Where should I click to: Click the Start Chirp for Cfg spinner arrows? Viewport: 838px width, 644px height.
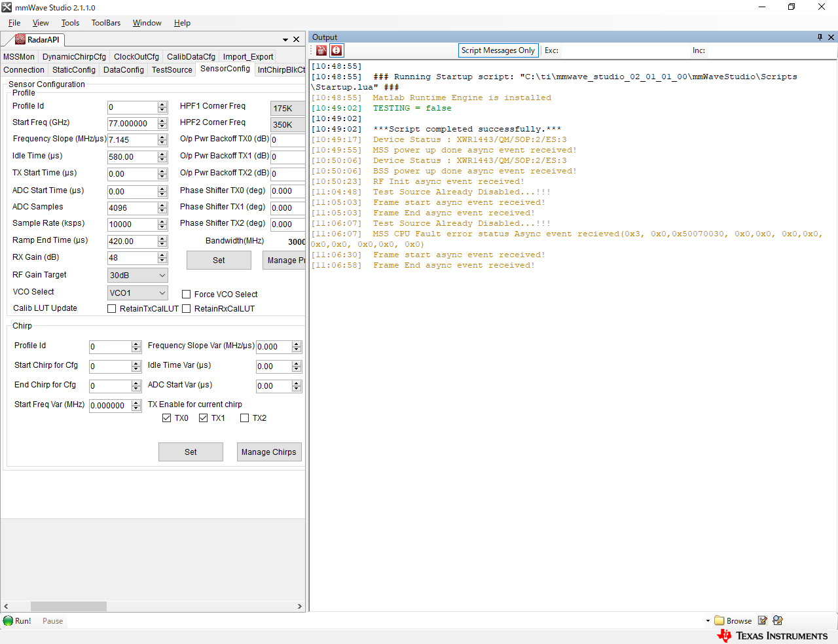tap(136, 367)
